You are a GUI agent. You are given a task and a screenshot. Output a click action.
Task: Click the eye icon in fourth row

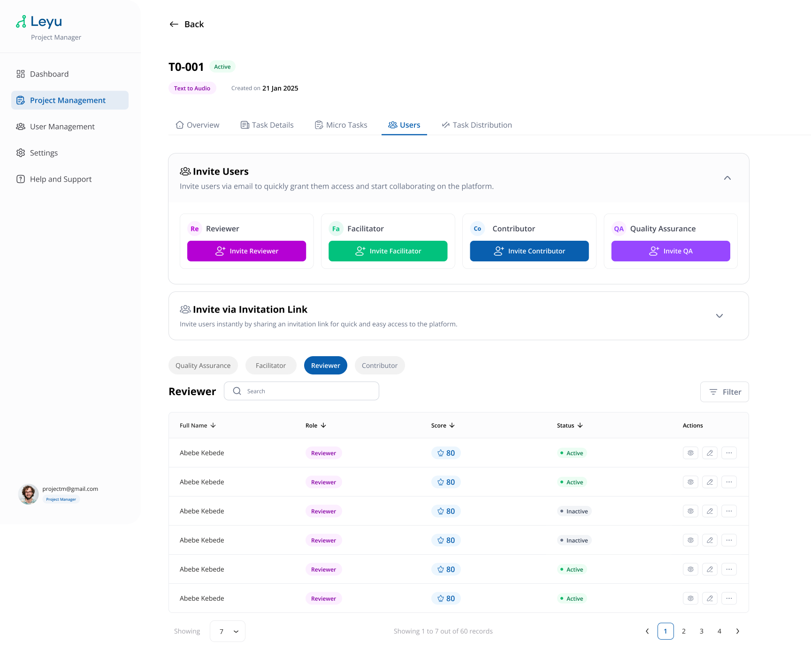690,540
